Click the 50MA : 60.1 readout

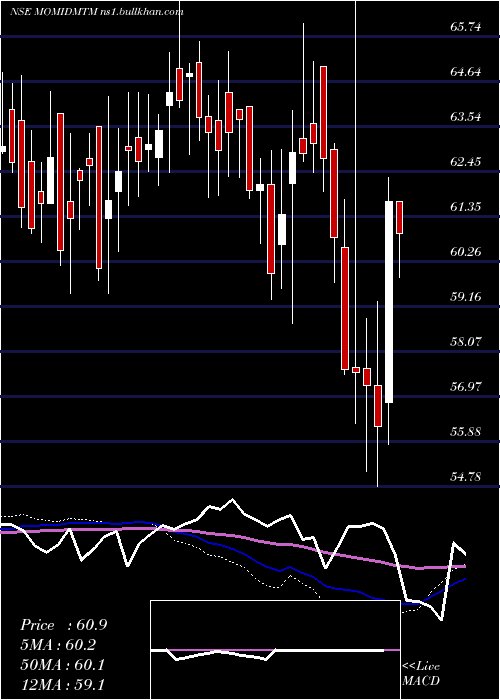[x=62, y=665]
